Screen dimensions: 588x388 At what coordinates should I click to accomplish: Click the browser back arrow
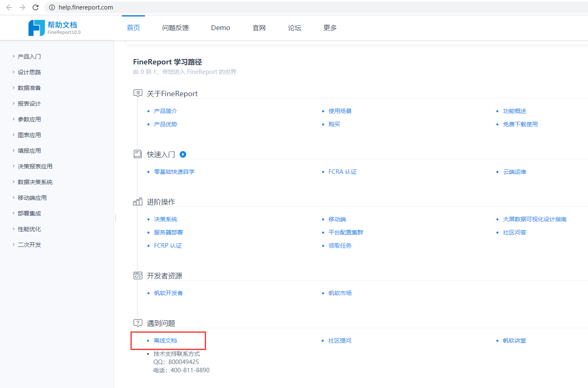point(9,7)
